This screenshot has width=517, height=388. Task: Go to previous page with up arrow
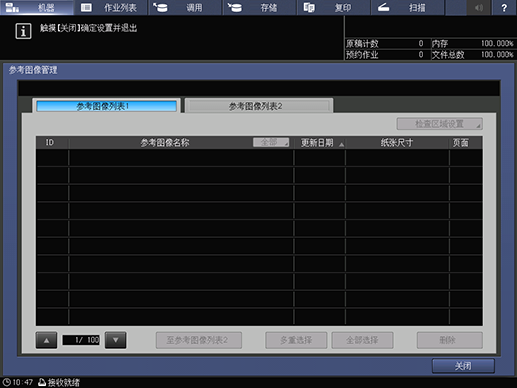click(x=46, y=340)
